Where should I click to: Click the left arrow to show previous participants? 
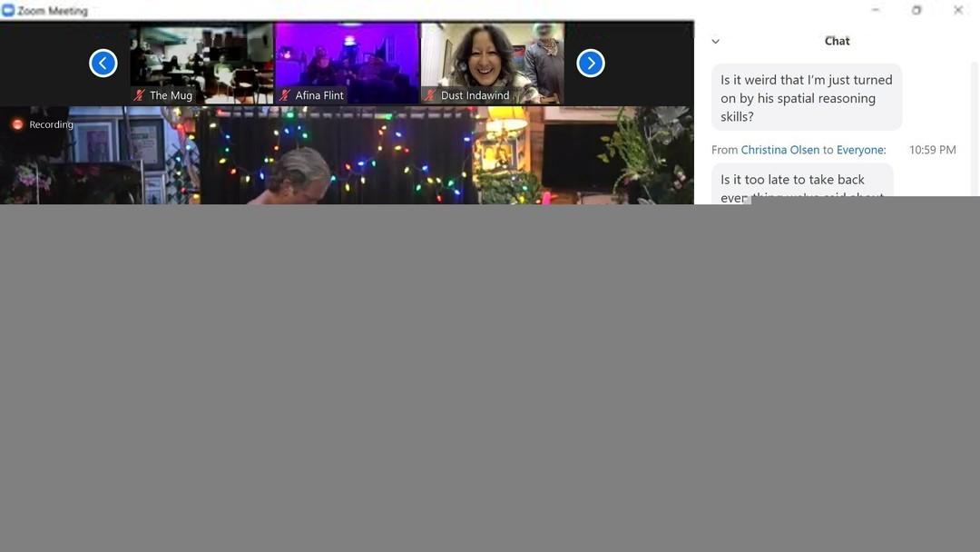coord(103,64)
